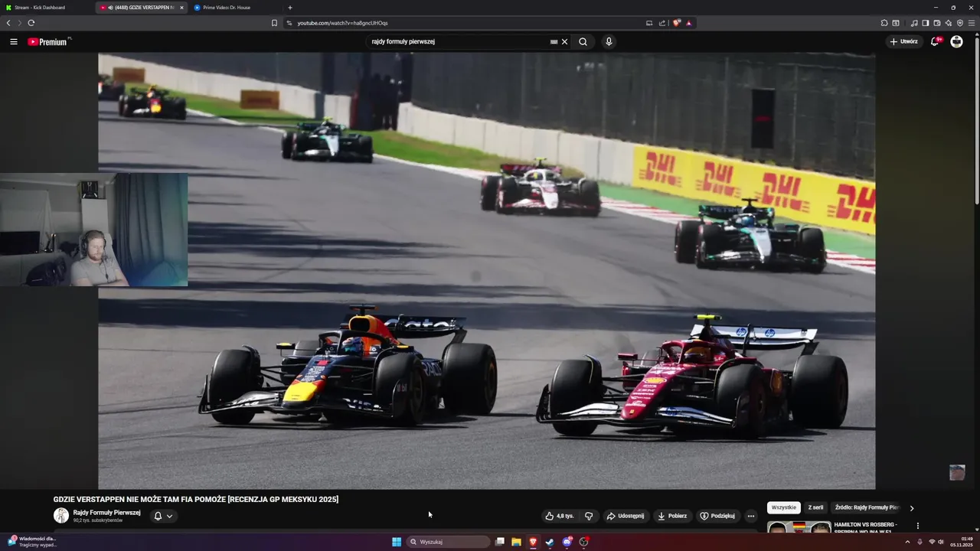Open Discord from the taskbar
The height and width of the screenshot is (551, 980).
click(x=567, y=542)
